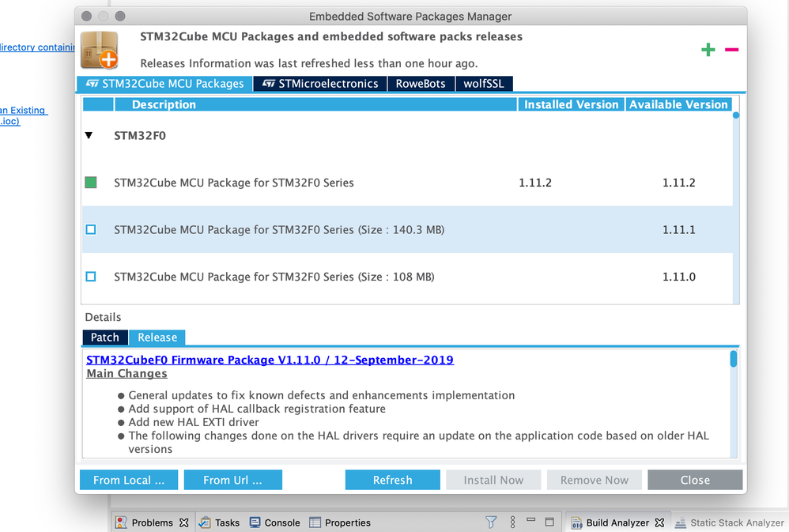Maximize the Problems panel via square icon

tap(549, 522)
